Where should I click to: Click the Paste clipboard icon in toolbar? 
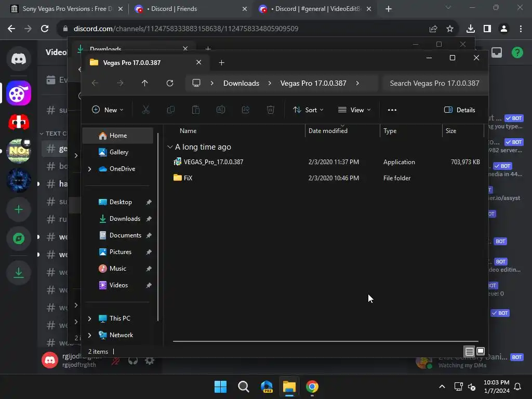(x=196, y=110)
